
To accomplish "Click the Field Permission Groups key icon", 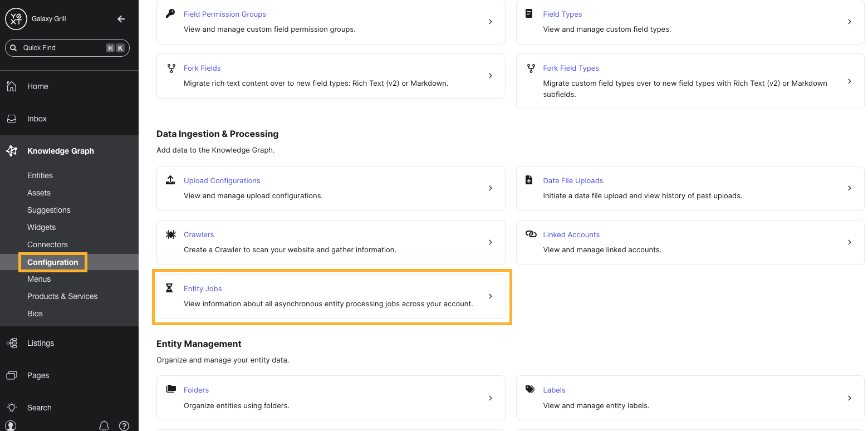I will [x=170, y=14].
